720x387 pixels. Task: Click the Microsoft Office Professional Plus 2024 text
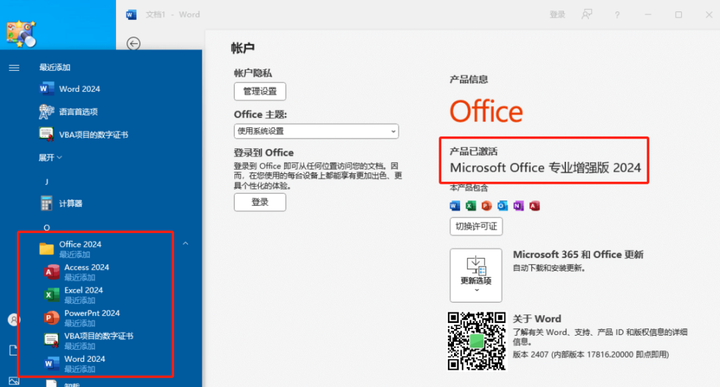coord(545,168)
